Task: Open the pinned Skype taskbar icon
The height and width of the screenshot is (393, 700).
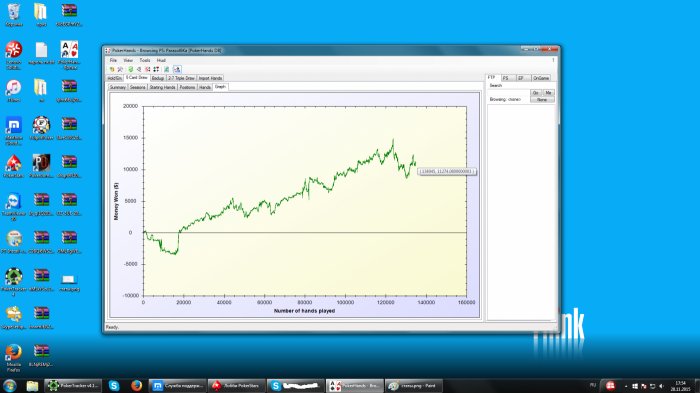Action: pos(114,386)
